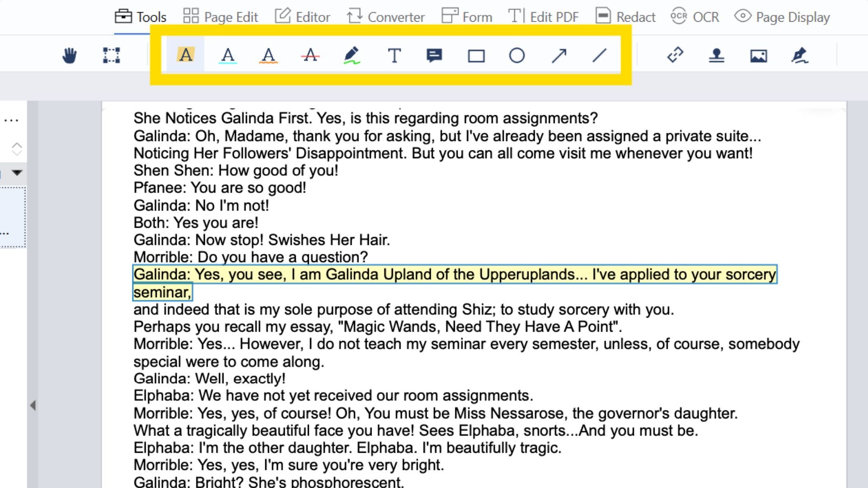
Task: Switch to the Converter tab
Action: point(386,17)
